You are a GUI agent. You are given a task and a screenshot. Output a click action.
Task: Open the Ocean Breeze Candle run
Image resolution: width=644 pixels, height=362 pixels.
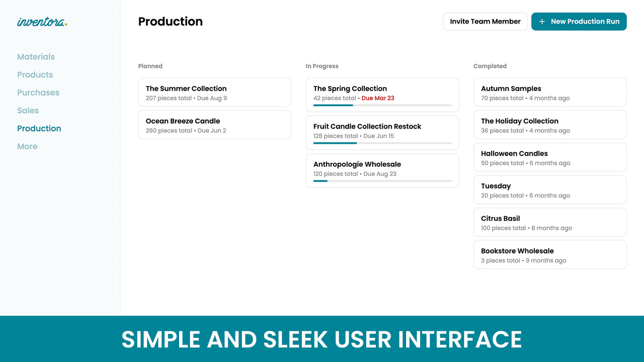point(215,125)
